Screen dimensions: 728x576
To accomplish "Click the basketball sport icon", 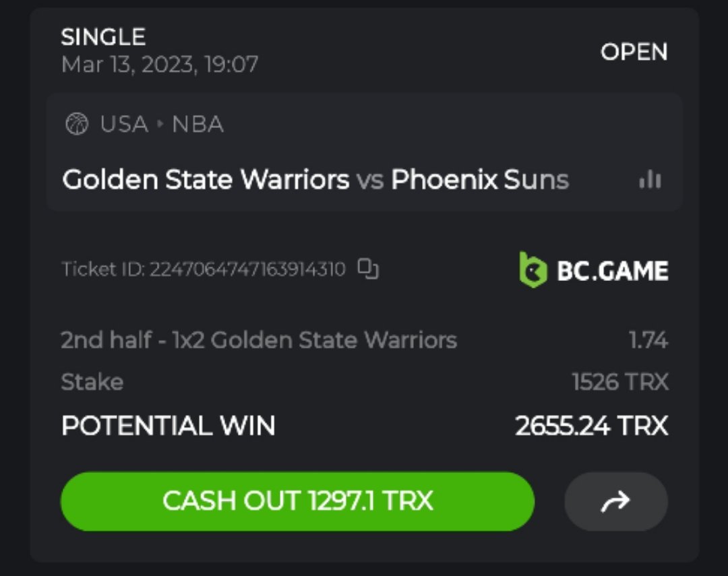I will click(78, 125).
